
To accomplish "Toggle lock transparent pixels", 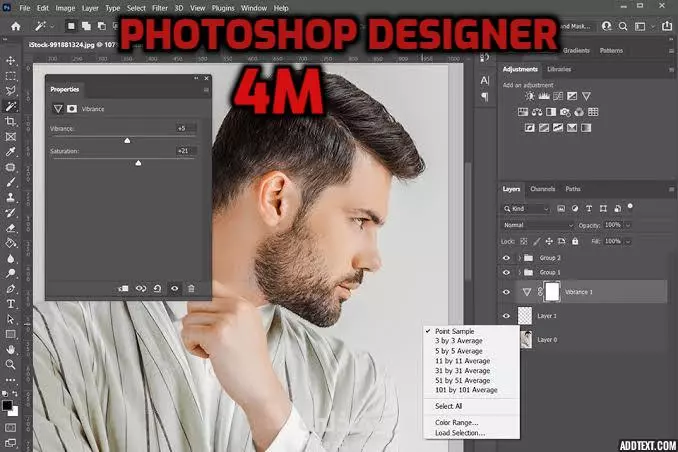I will pos(524,241).
